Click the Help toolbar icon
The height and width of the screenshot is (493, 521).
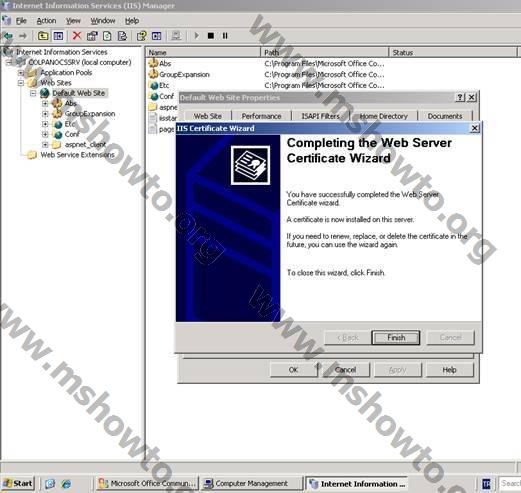point(141,36)
